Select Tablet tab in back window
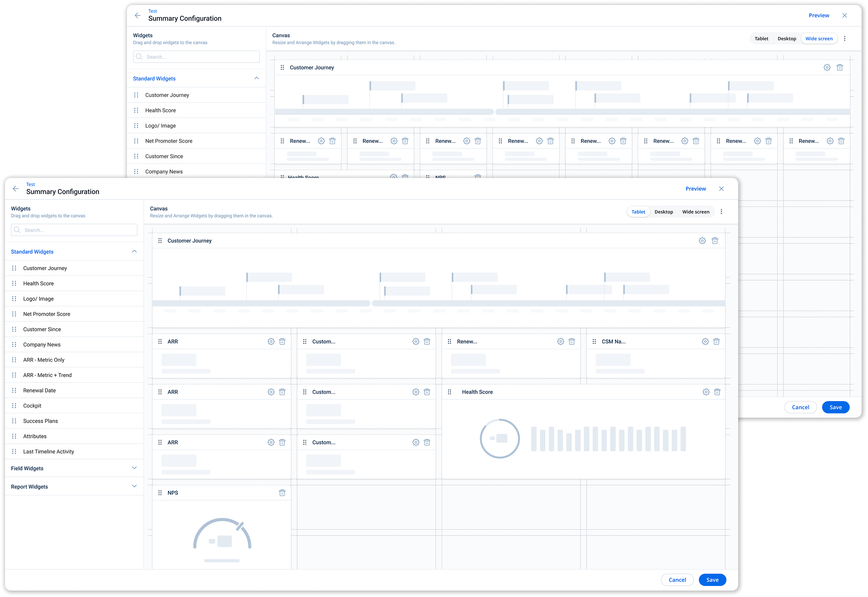The height and width of the screenshot is (597, 868). (761, 38)
